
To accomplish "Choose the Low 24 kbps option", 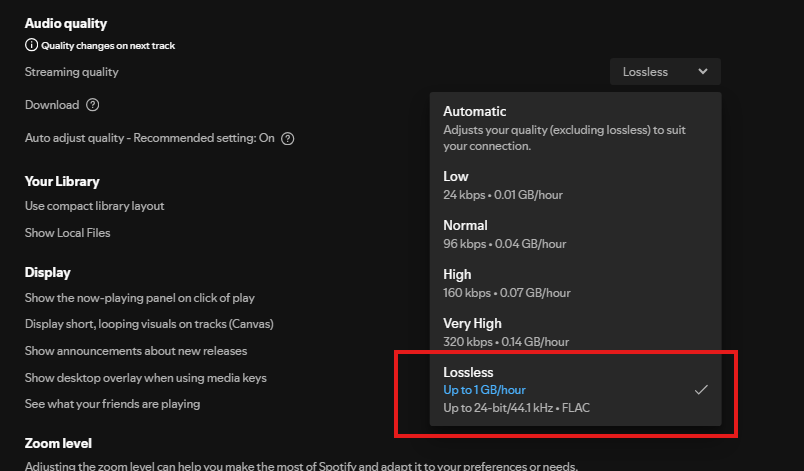I will [x=575, y=186].
